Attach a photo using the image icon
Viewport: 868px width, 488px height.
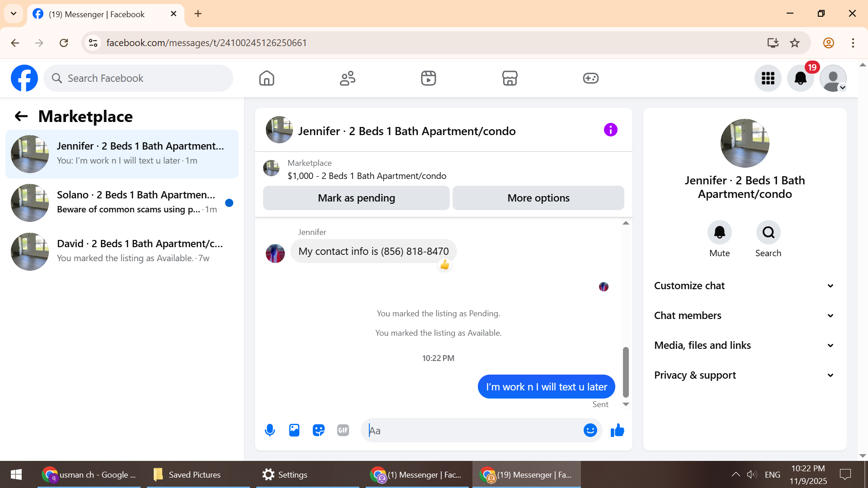click(x=294, y=430)
